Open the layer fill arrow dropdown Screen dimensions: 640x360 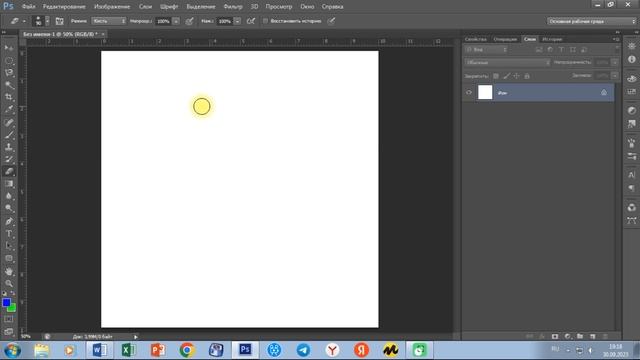point(615,76)
